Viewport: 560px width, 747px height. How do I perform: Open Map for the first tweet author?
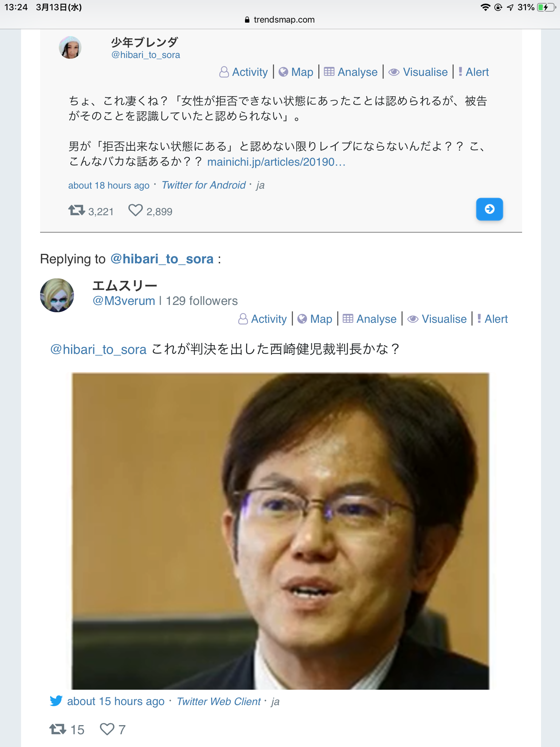pos(296,72)
